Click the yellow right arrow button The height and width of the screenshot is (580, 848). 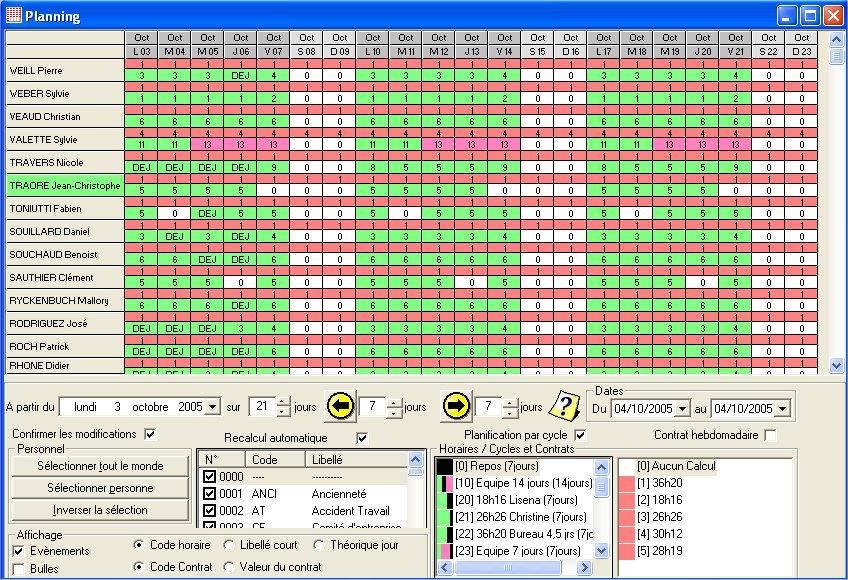tap(456, 406)
